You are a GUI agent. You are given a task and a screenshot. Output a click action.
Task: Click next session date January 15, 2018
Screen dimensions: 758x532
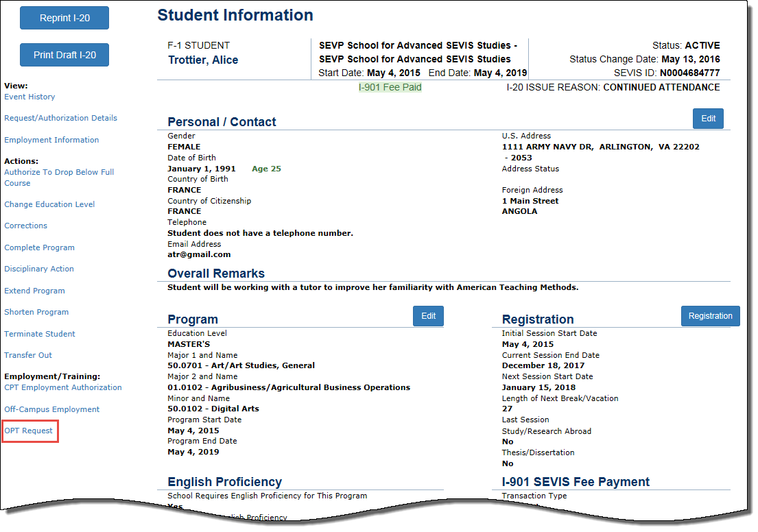click(x=538, y=387)
